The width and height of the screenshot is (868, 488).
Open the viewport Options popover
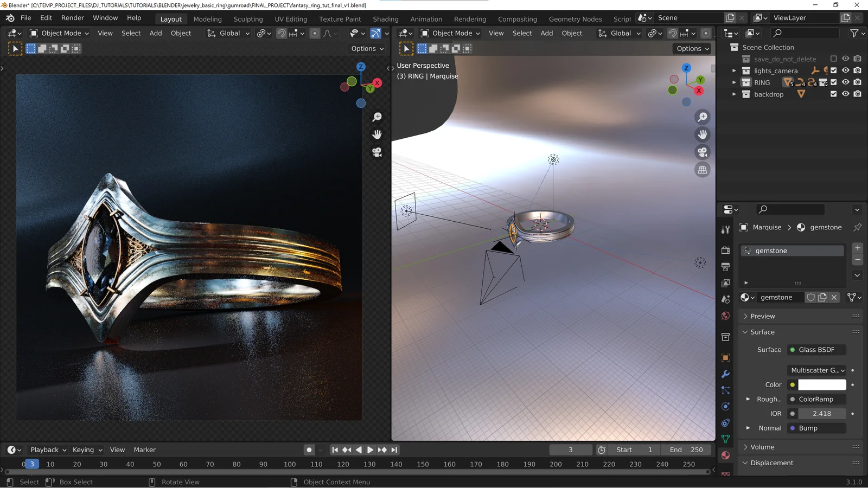click(366, 48)
